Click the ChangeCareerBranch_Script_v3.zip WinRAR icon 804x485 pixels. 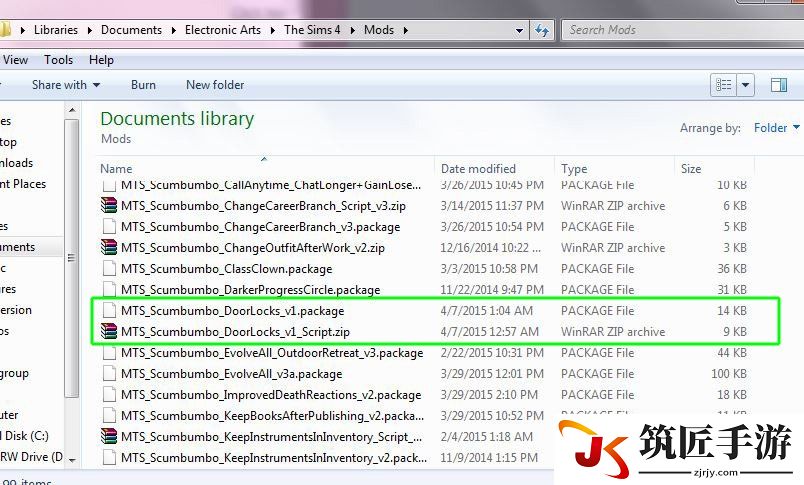coord(109,206)
